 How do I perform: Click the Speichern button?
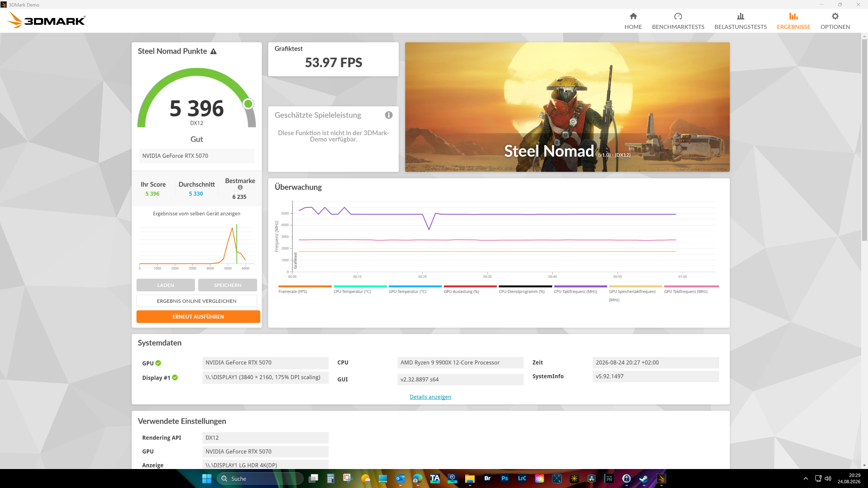pyautogui.click(x=227, y=285)
